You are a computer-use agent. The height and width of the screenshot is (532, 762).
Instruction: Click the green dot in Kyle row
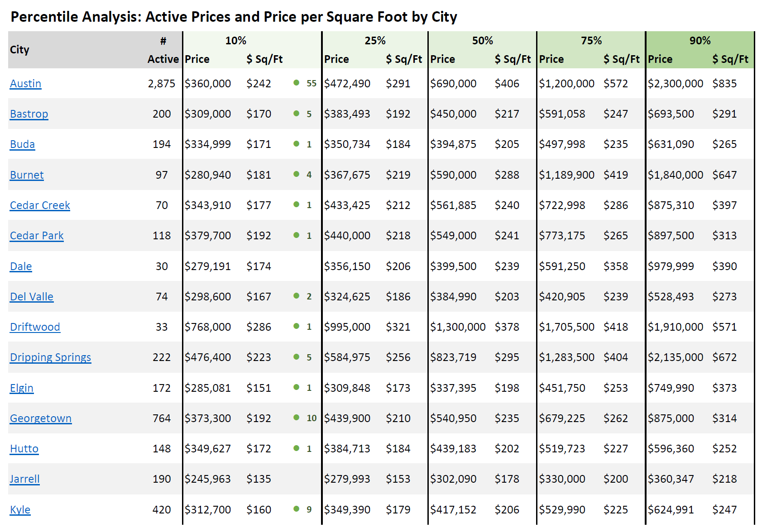tap(297, 509)
